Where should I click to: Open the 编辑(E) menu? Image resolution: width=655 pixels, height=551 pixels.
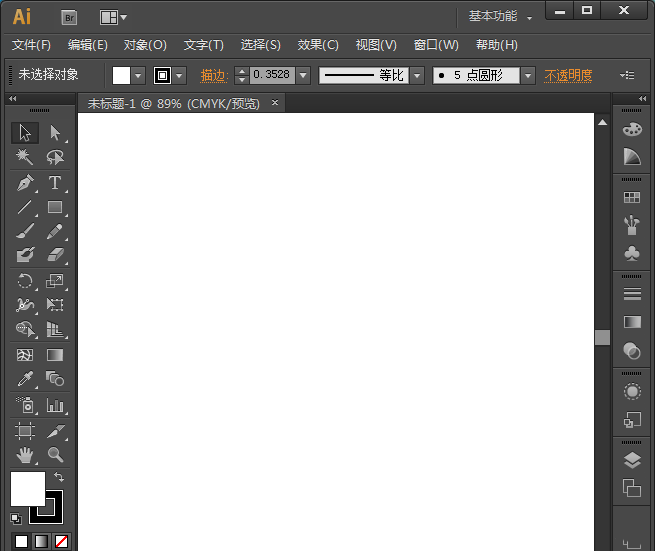coord(88,45)
